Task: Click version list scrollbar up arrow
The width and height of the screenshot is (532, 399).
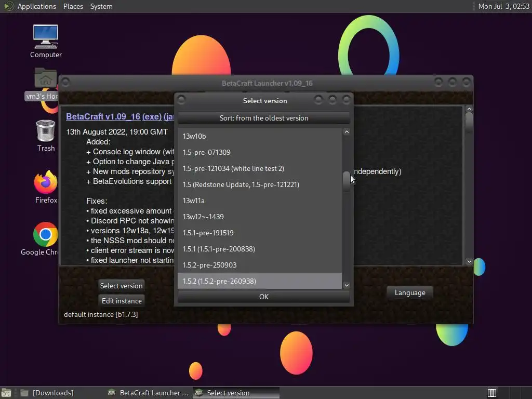Action: (x=347, y=132)
